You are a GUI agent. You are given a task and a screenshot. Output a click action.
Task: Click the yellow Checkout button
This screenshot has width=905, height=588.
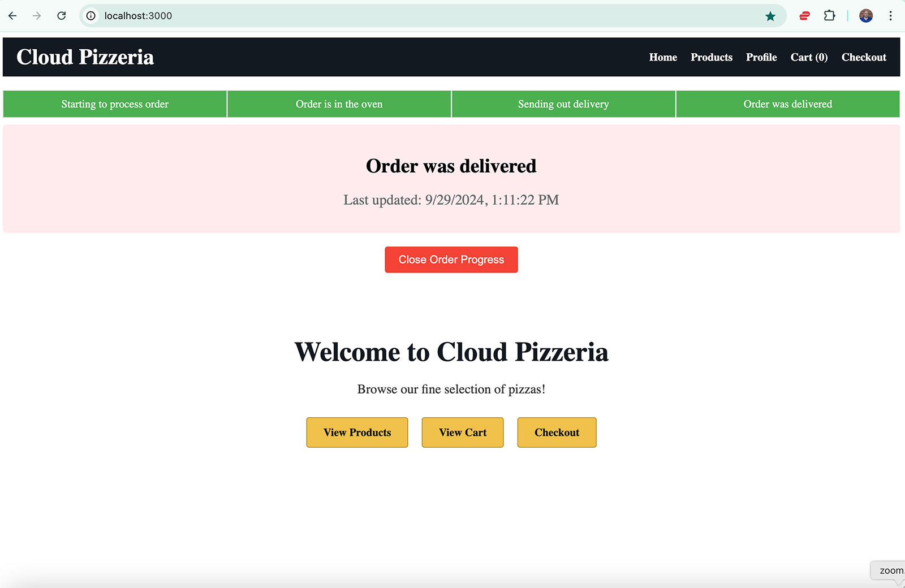(557, 433)
